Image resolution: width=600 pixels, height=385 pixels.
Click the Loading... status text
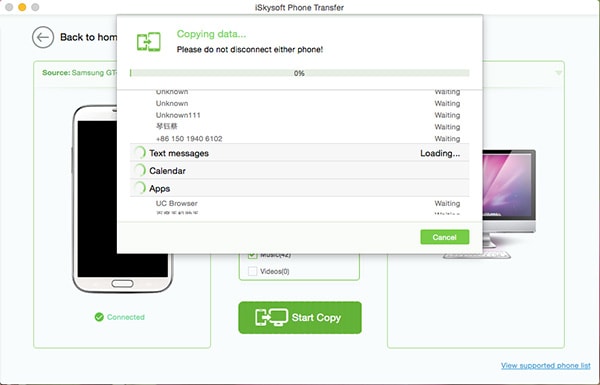[440, 153]
